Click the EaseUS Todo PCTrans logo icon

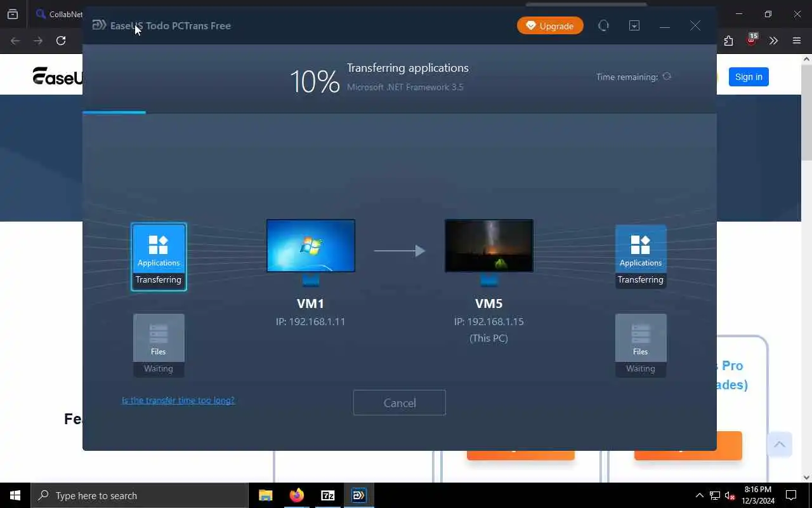[99, 25]
